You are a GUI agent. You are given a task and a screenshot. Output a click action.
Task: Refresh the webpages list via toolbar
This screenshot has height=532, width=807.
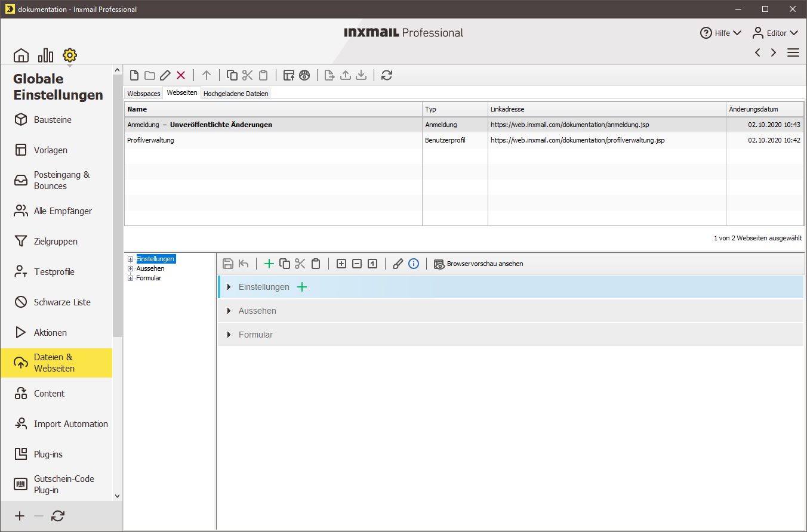pos(387,75)
